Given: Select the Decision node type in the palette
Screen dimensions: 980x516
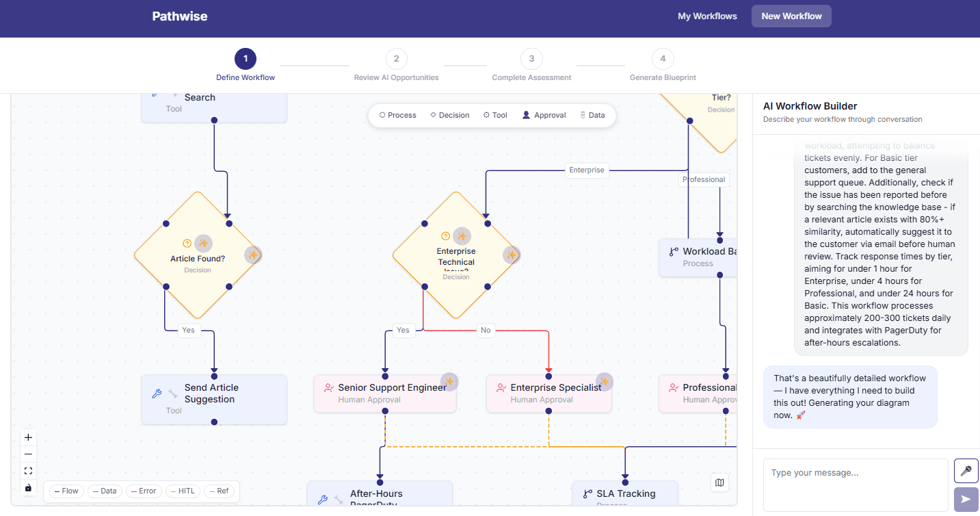Looking at the screenshot, I should point(449,115).
